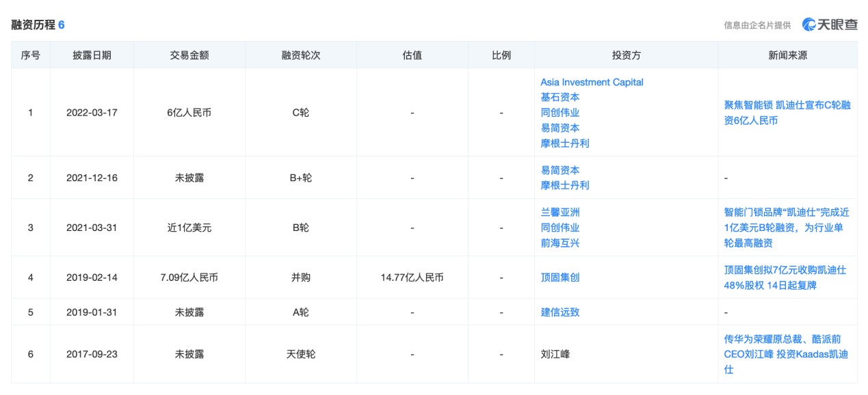This screenshot has width=868, height=395.
Task: Click 易简资本 in the B+轮 row
Action: (560, 170)
